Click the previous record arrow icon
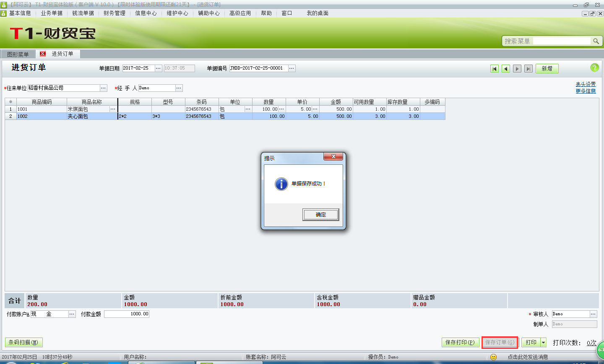The image size is (604, 364). (505, 68)
